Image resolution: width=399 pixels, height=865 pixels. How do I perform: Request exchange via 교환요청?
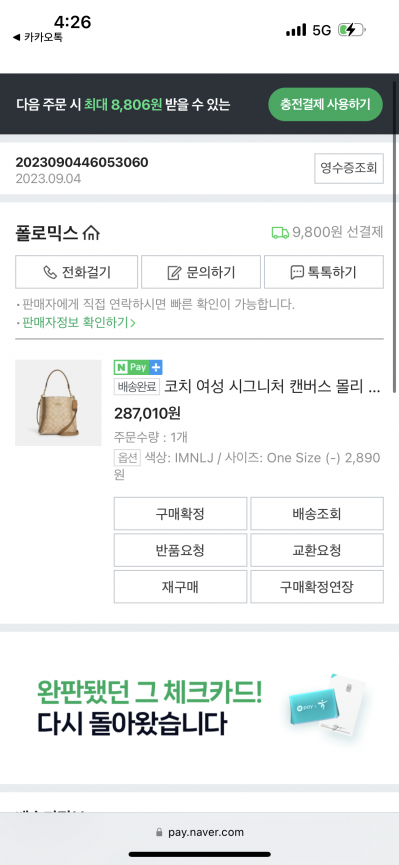(x=317, y=550)
